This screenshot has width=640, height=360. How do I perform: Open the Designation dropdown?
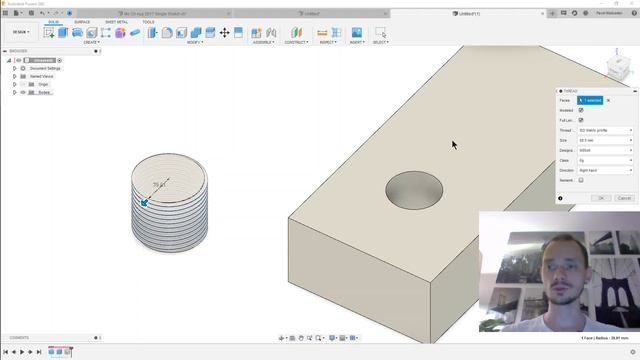coord(605,150)
